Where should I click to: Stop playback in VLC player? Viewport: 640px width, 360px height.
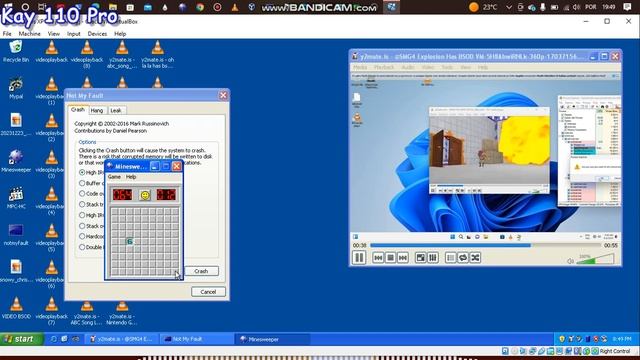coord(390,258)
